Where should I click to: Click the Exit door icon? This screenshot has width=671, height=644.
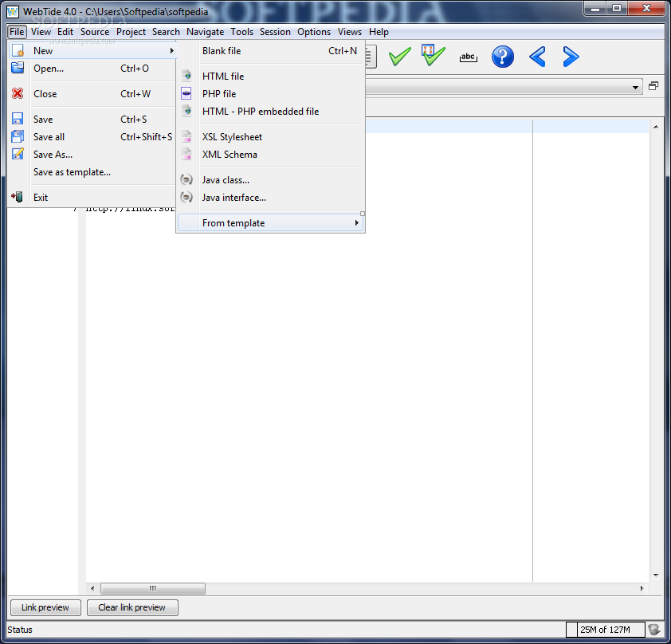pos(17,197)
